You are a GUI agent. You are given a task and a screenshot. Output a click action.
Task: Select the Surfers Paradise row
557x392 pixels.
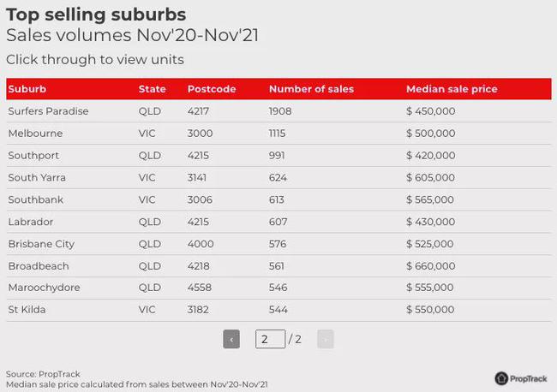pos(278,111)
